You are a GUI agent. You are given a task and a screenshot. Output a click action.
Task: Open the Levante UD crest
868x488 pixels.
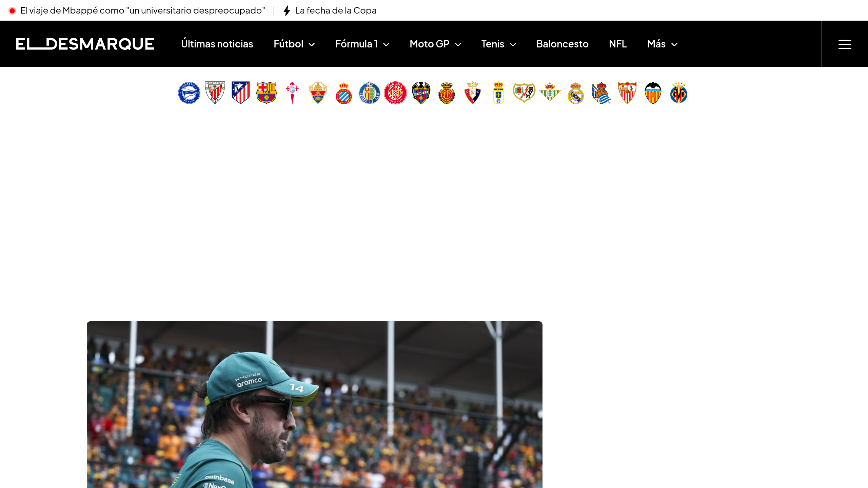point(421,93)
